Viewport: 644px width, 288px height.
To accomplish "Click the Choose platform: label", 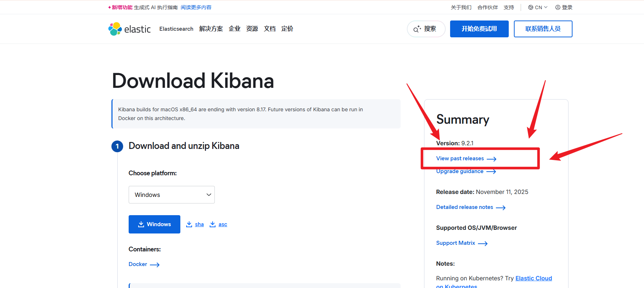I will tap(152, 173).
